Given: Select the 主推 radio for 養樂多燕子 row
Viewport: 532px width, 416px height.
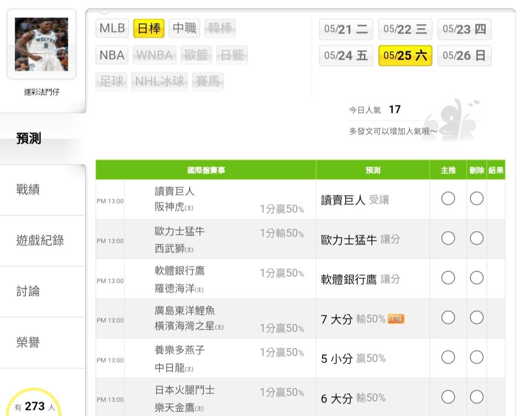Looking at the screenshot, I should (448, 357).
